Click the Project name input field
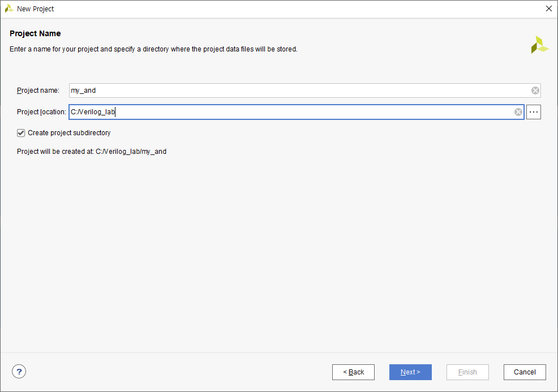The image size is (558, 392). [x=304, y=91]
